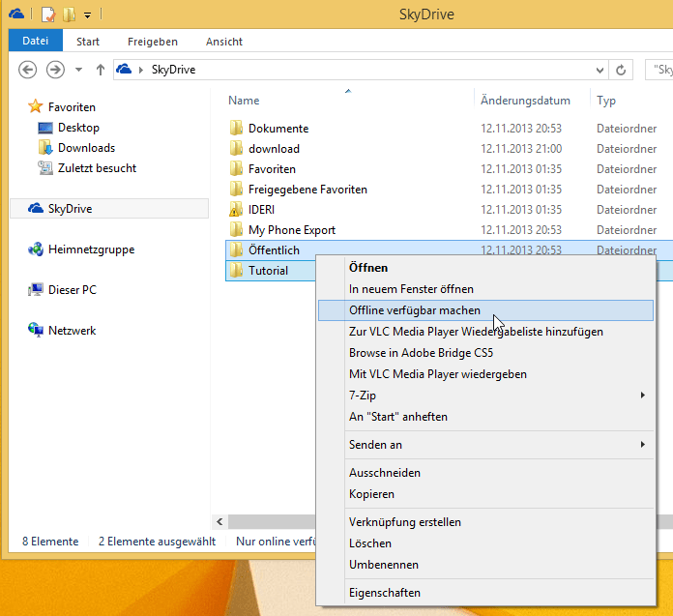
Task: Switch to the Start ribbon tab
Action: [x=88, y=42]
